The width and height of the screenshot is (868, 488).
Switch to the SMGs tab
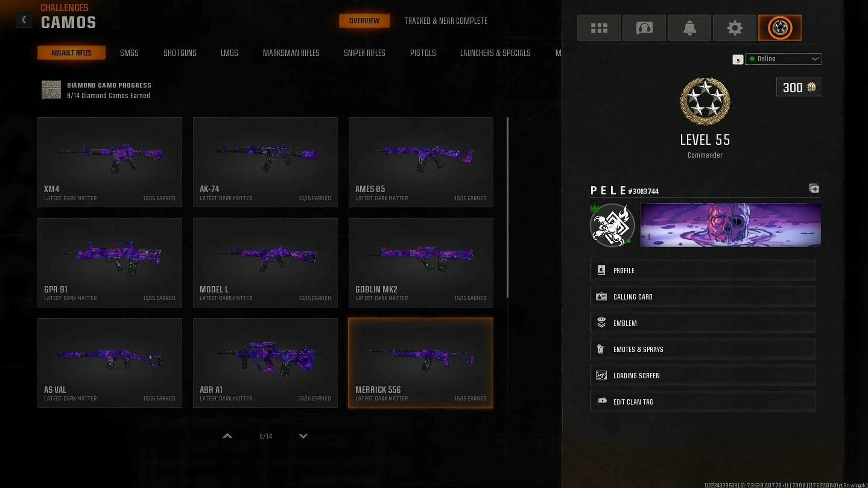coord(129,53)
